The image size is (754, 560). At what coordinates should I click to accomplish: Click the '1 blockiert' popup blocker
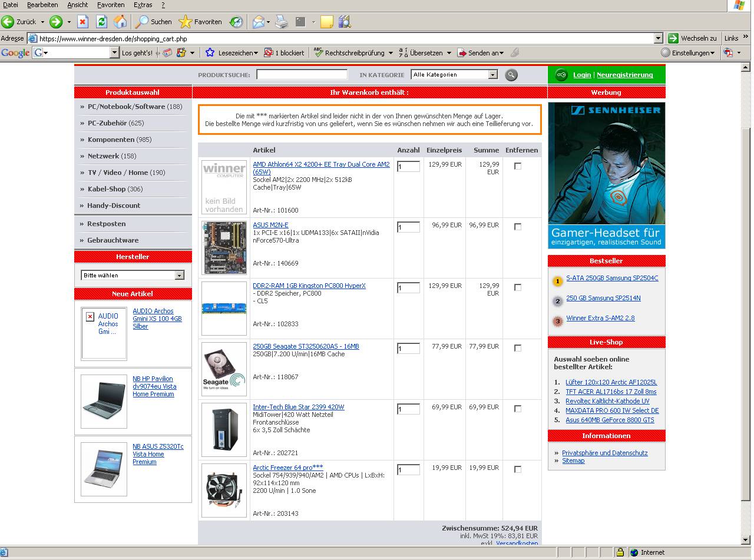coord(284,52)
